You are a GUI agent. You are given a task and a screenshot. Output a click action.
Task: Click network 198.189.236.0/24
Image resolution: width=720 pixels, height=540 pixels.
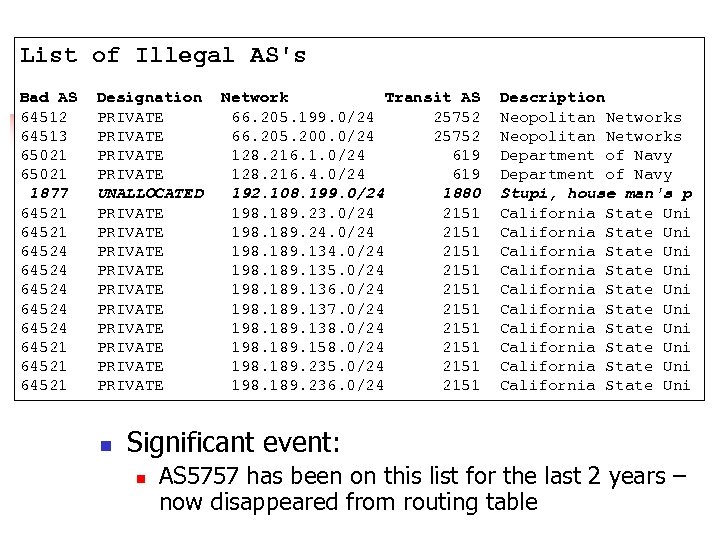(308, 385)
